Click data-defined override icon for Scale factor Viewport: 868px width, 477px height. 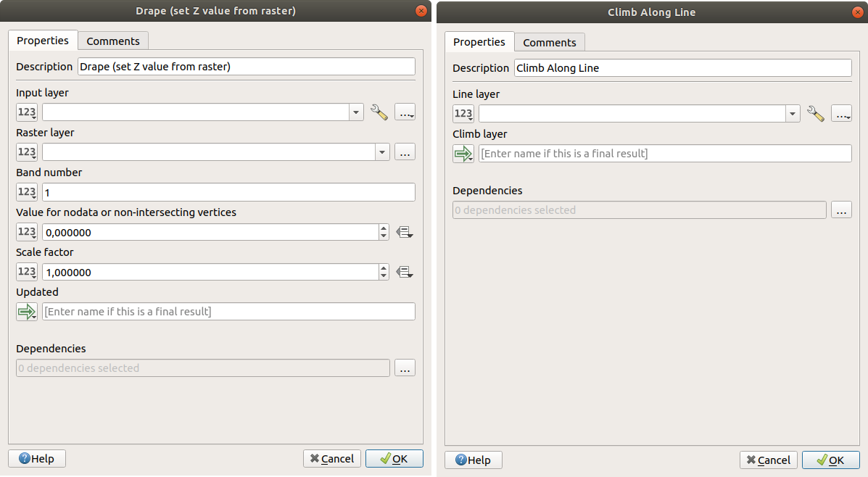(x=405, y=273)
